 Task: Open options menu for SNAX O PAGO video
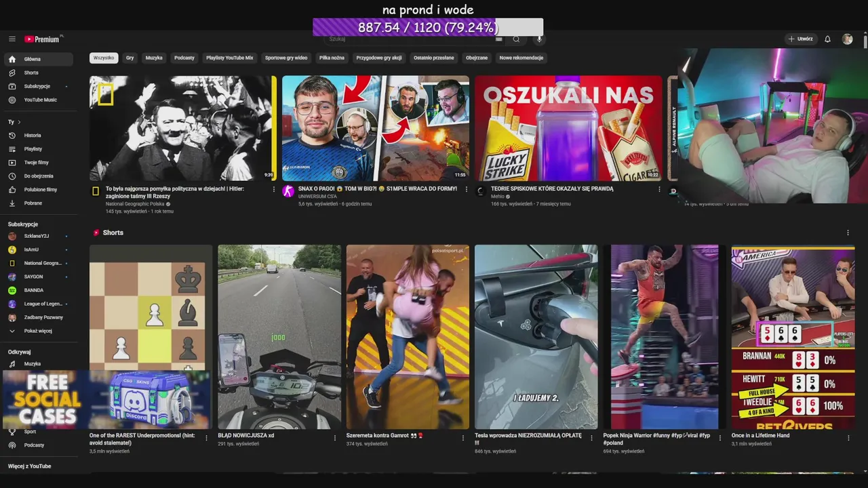coord(466,189)
